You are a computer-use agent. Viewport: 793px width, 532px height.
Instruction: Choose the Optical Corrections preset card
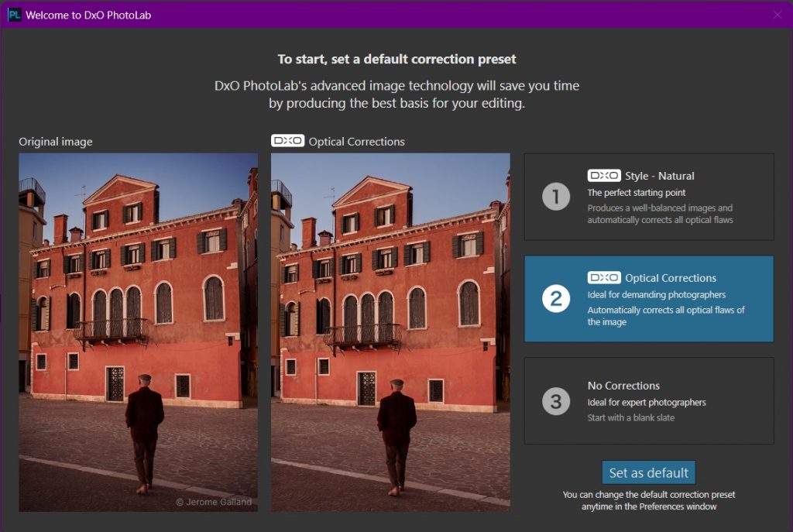pyautogui.click(x=649, y=299)
